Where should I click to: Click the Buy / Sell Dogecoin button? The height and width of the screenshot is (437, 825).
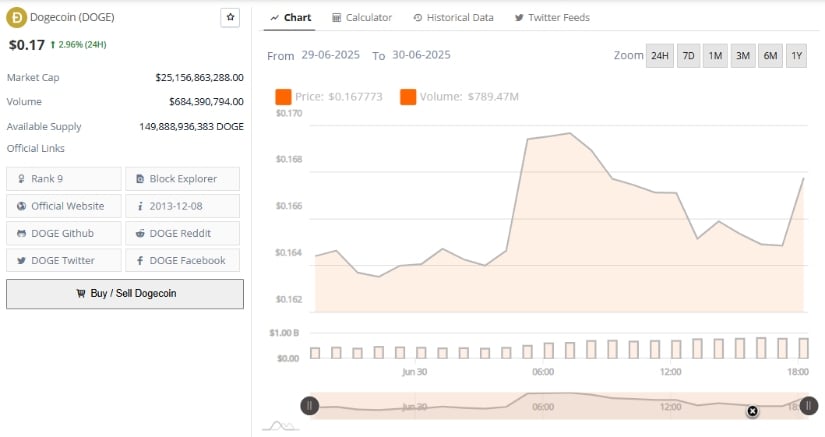[x=125, y=294]
